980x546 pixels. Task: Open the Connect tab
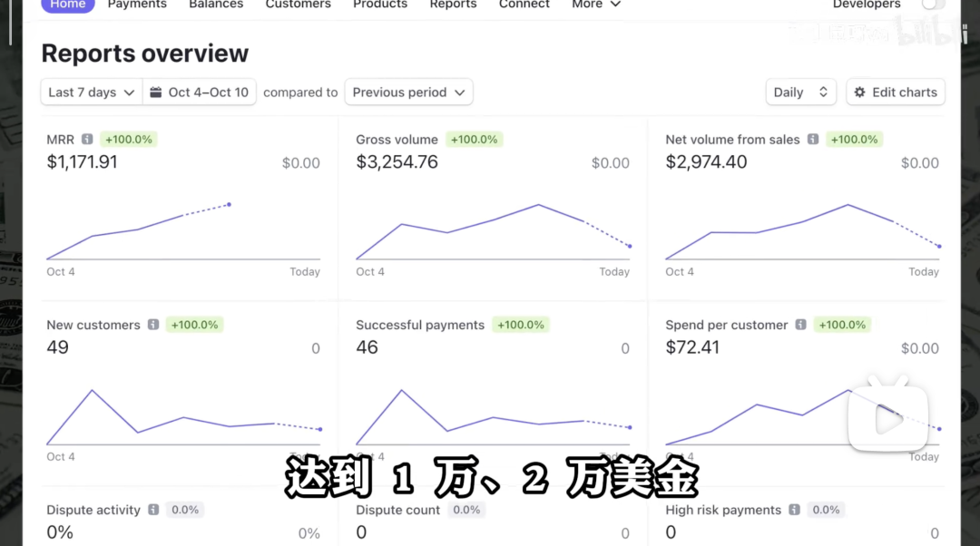click(x=524, y=4)
